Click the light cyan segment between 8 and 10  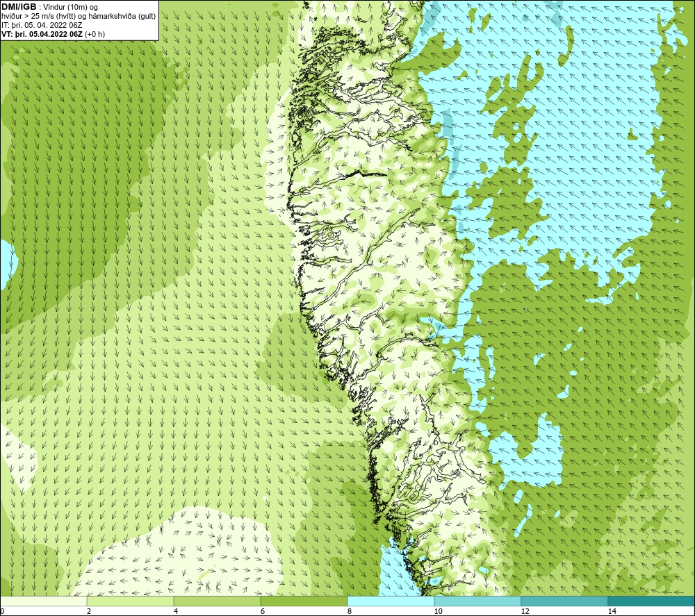coord(391,601)
